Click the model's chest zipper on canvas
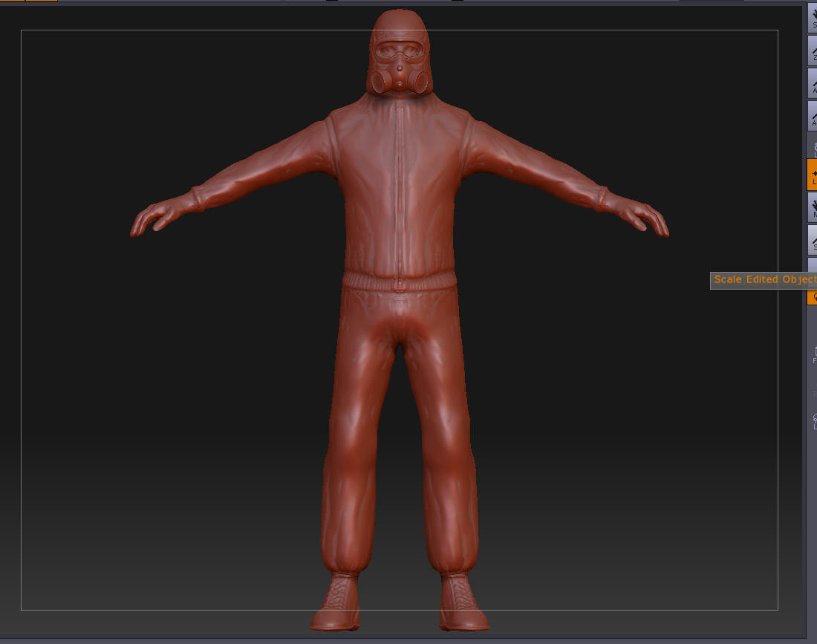Screen dimensions: 817x644 (x=400, y=193)
